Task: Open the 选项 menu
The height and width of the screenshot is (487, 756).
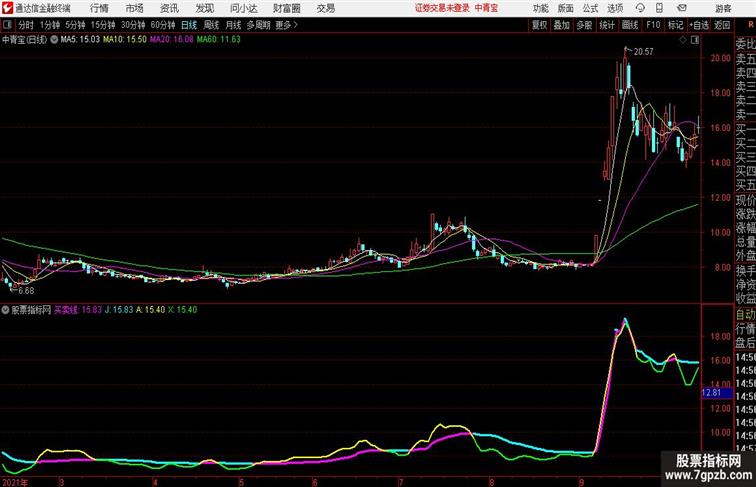Action: 615,8
